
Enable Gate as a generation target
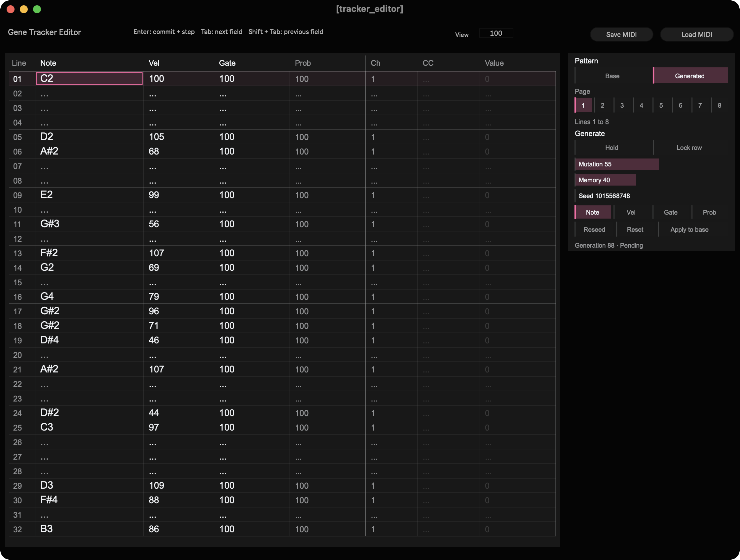point(670,212)
